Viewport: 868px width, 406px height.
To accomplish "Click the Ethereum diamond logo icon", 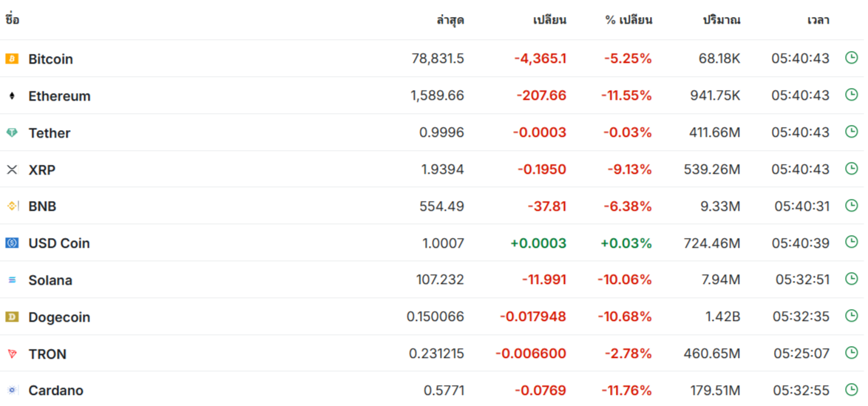I will 12,96.
